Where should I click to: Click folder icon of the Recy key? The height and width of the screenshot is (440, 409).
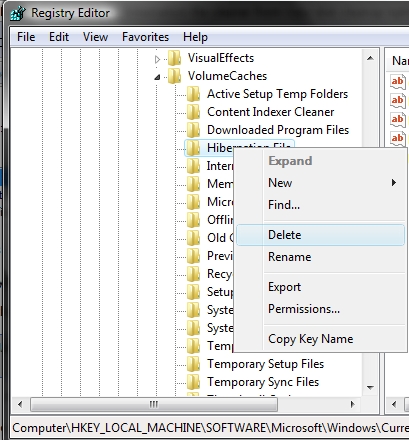(x=193, y=274)
